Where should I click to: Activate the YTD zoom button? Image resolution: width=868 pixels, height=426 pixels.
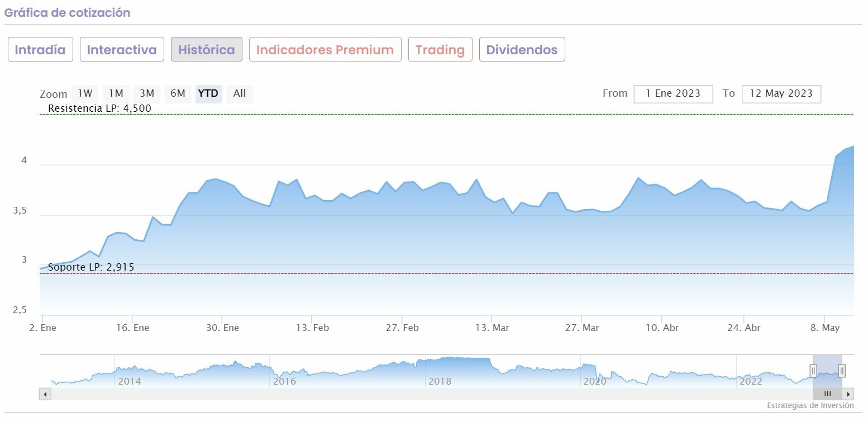pos(208,93)
